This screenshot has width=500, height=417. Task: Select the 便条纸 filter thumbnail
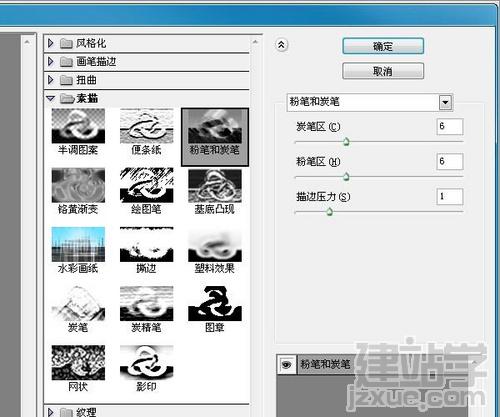(x=146, y=126)
